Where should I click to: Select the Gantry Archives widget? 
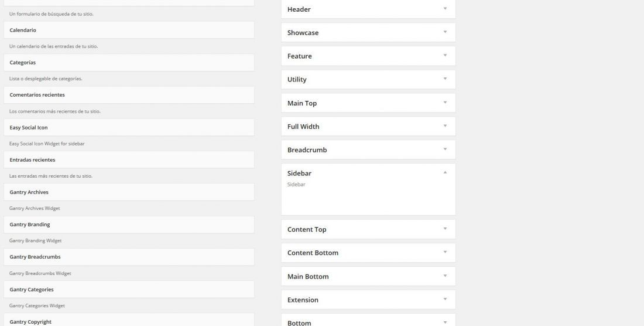(x=129, y=192)
